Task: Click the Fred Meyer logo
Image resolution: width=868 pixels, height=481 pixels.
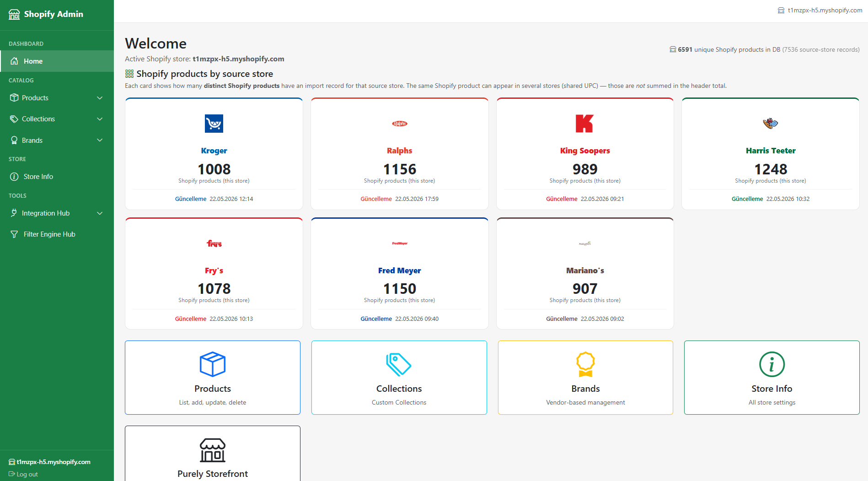Action: tap(400, 243)
